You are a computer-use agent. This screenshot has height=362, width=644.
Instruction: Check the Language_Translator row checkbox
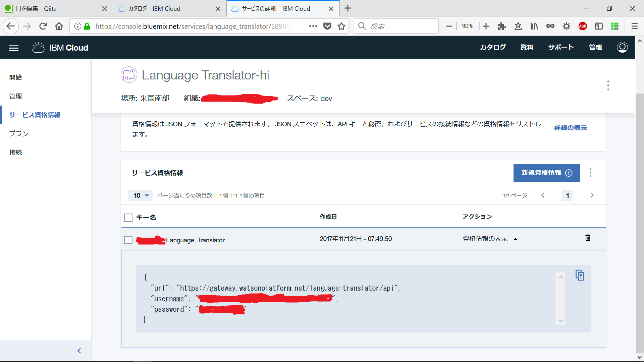click(128, 240)
